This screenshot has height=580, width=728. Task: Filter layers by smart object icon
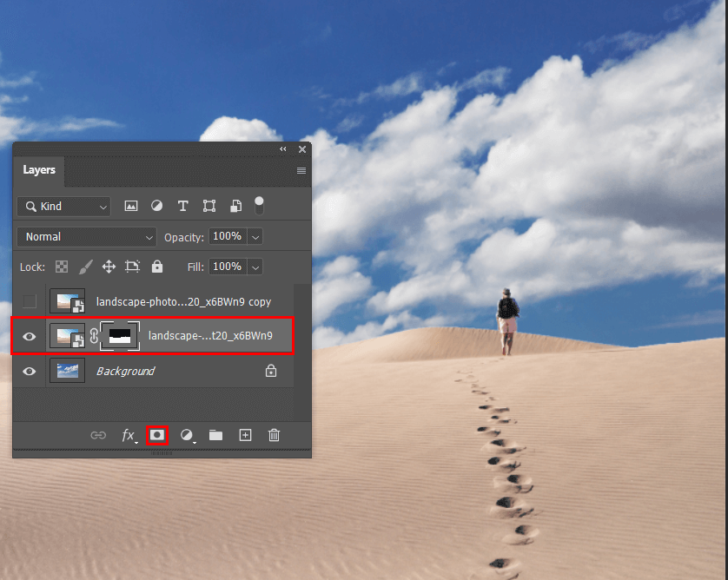pos(235,206)
